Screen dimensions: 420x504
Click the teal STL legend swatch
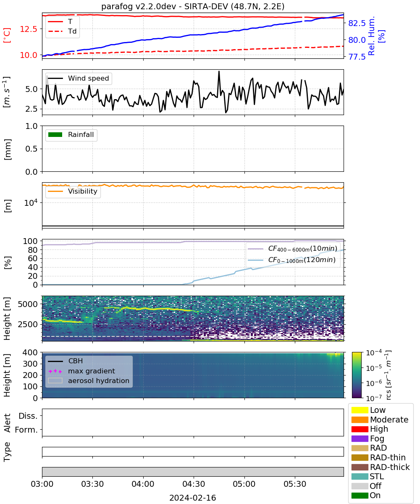pyautogui.click(x=360, y=476)
